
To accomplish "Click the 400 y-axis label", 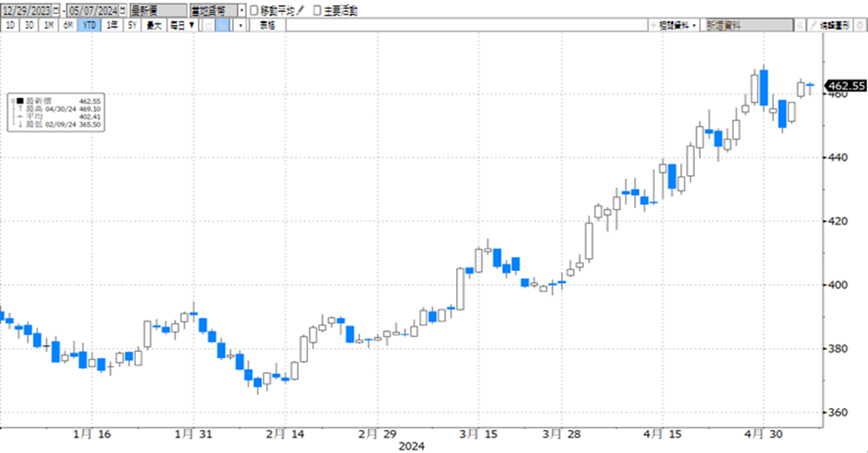I will point(838,285).
